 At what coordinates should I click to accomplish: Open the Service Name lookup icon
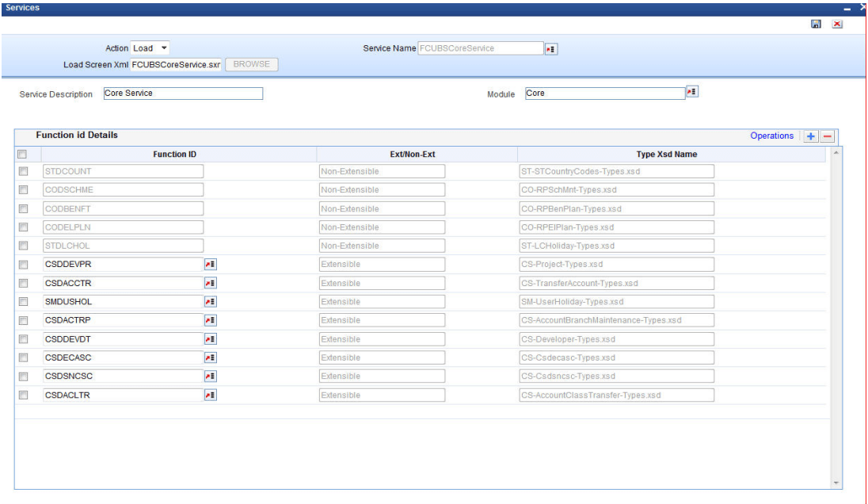tap(550, 49)
